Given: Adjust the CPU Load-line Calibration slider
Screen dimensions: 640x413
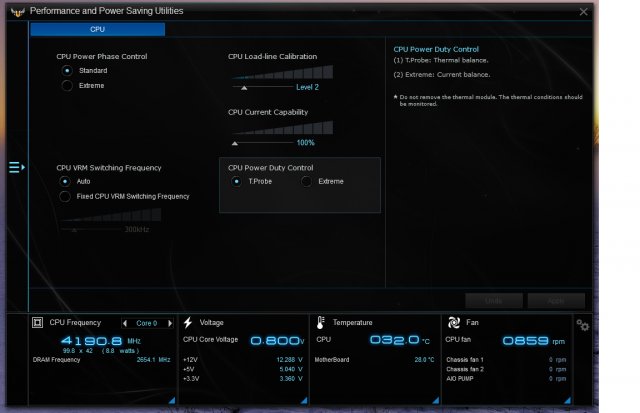Looking at the screenshot, I should pos(244,87).
